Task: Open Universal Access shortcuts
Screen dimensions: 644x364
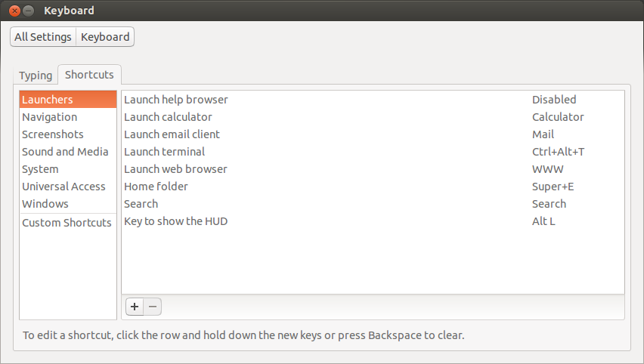Action: pyautogui.click(x=63, y=187)
